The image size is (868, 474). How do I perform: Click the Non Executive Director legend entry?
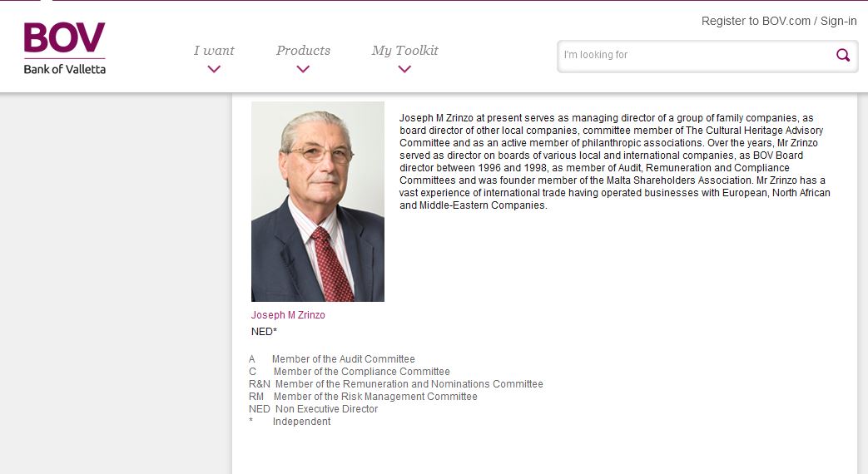326,409
